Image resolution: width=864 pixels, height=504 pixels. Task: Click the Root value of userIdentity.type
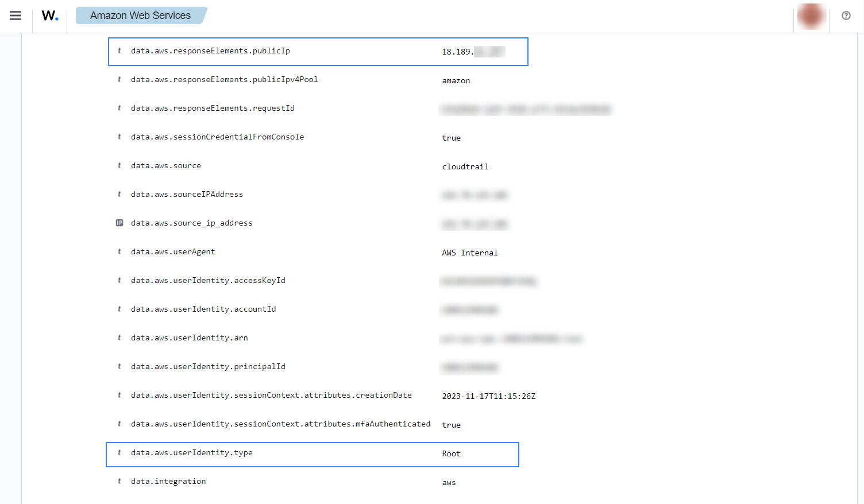pos(451,453)
